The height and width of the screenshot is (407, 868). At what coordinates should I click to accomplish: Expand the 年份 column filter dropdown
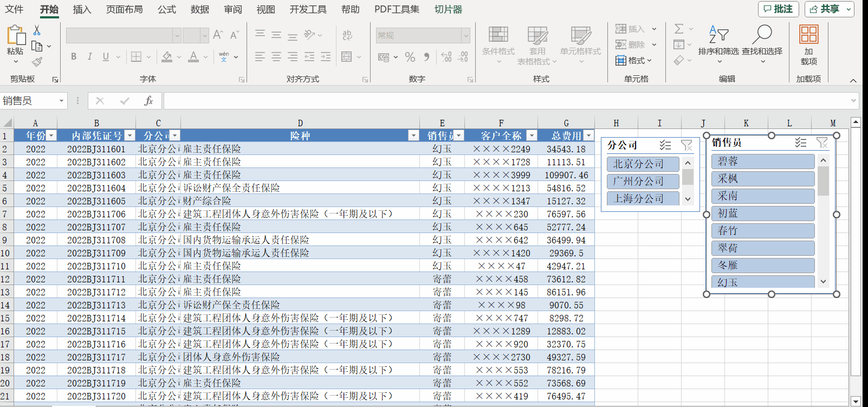coord(51,136)
